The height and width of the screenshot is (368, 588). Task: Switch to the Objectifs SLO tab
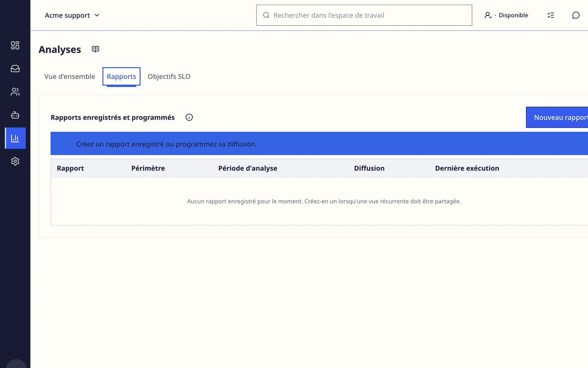tap(169, 76)
